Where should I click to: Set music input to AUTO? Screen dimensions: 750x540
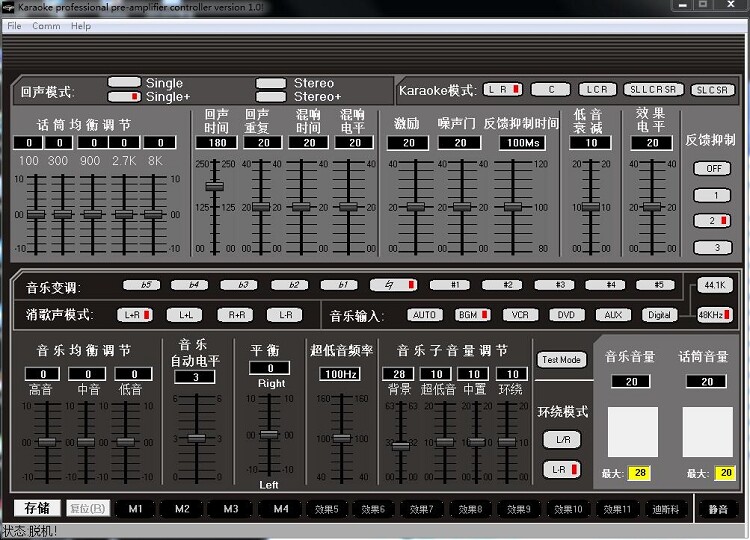(x=424, y=315)
